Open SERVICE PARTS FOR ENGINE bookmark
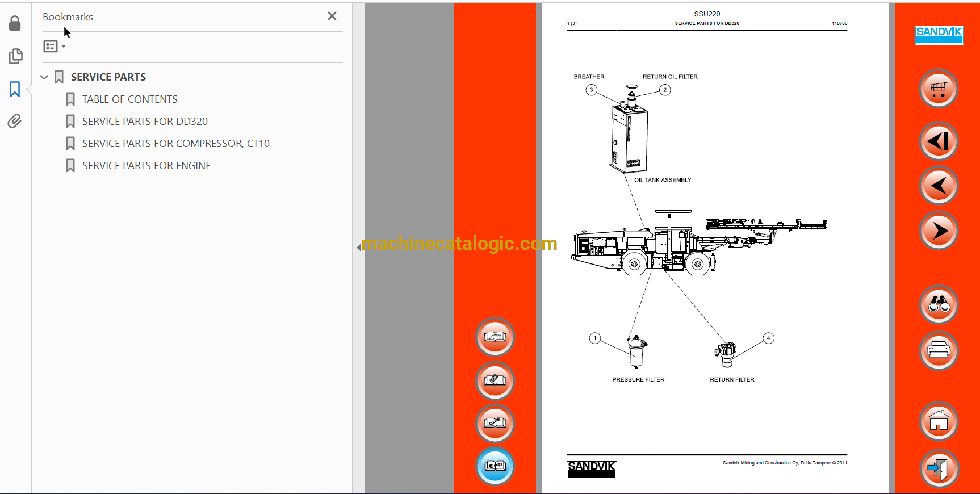This screenshot has height=494, width=980. point(146,166)
